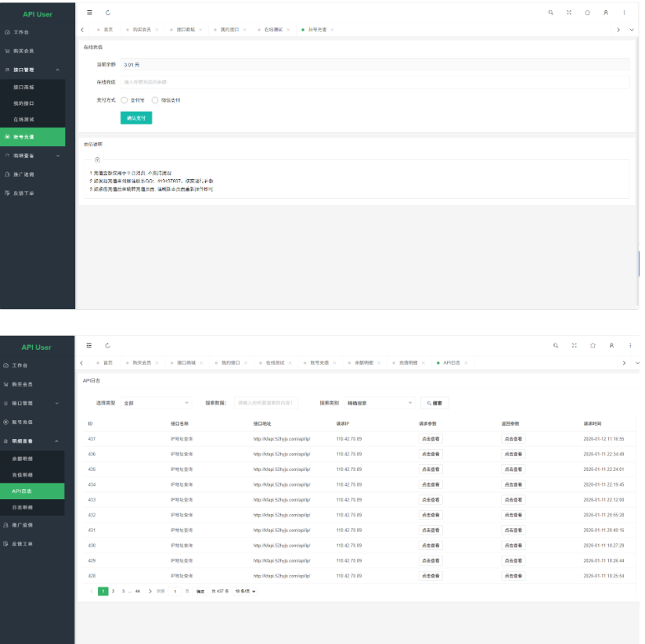Open the 选择类型 dropdown showing 全部

coord(156,403)
